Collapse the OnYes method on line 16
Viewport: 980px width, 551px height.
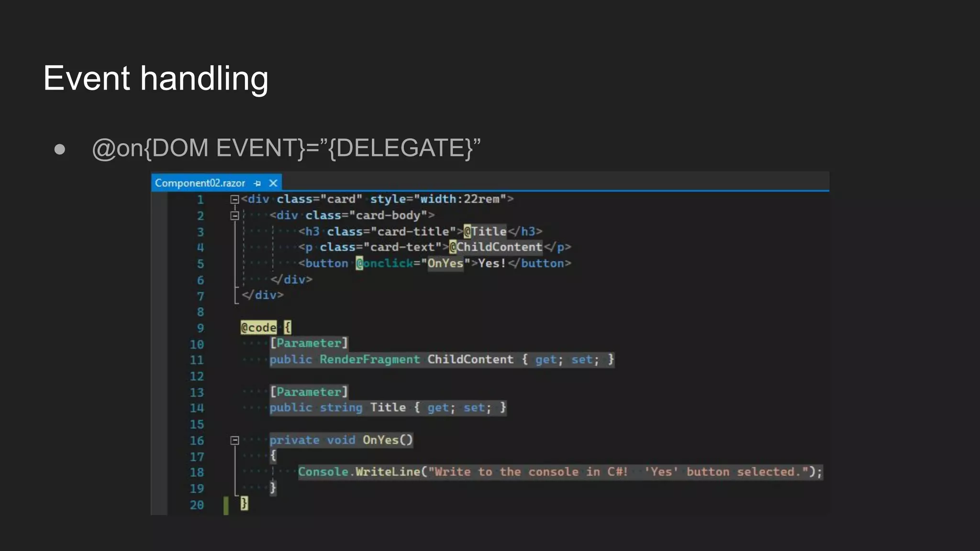[234, 440]
